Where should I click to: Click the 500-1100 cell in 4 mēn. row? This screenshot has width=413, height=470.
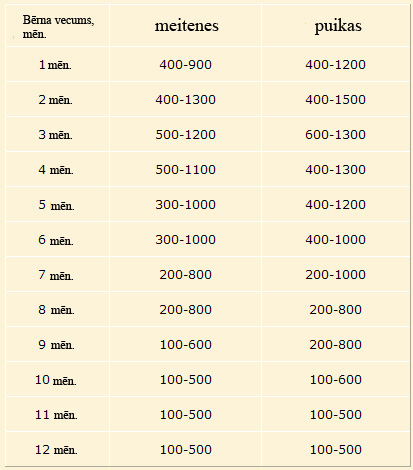pos(186,170)
